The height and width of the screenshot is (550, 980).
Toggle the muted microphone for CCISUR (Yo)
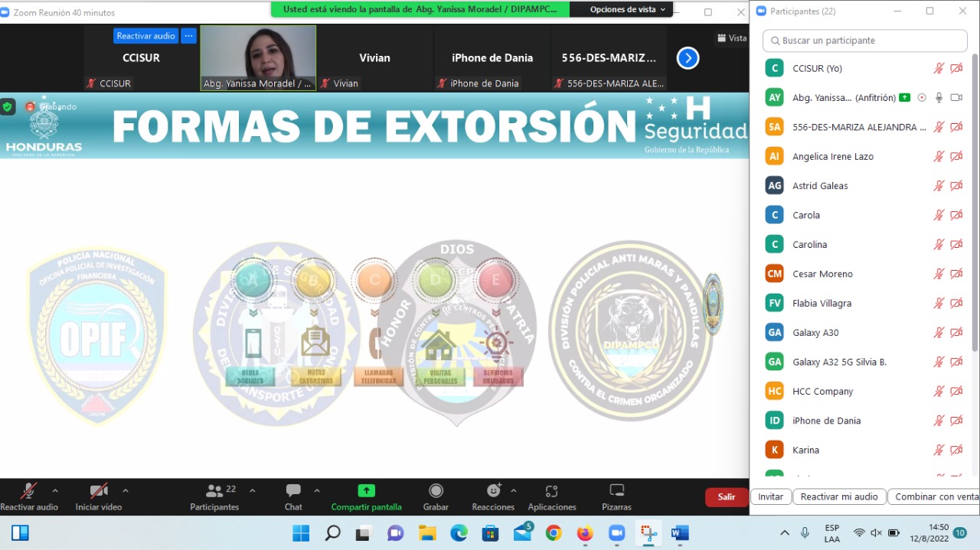pos(939,69)
